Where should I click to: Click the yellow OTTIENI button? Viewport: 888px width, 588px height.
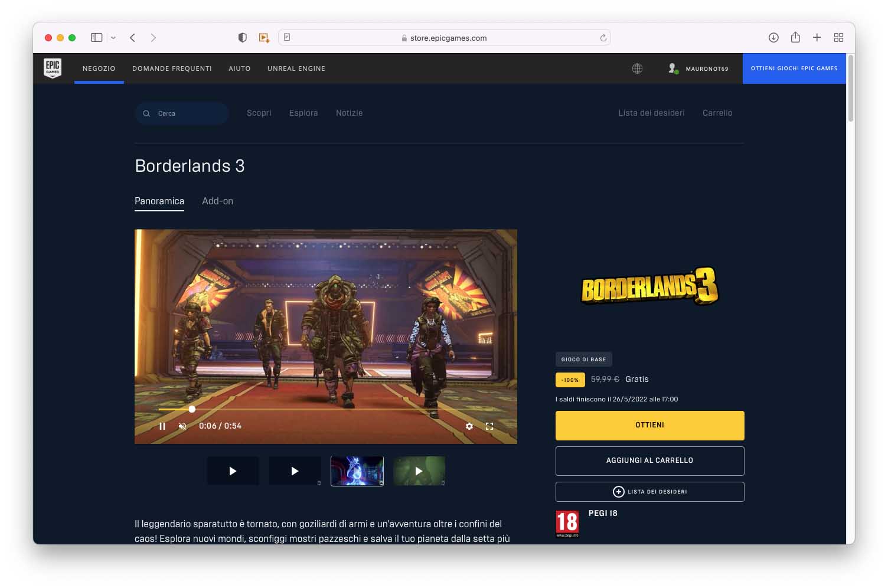pyautogui.click(x=650, y=426)
